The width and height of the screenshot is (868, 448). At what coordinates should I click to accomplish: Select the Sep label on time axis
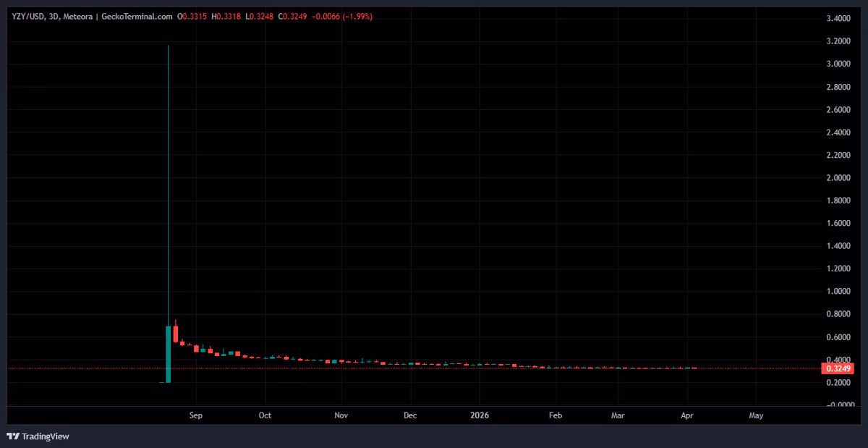coord(195,415)
